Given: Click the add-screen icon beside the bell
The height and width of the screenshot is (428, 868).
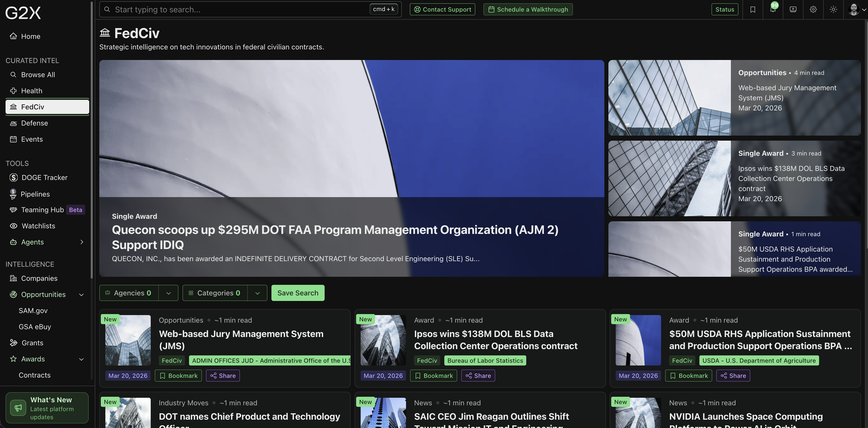Looking at the screenshot, I should point(793,9).
